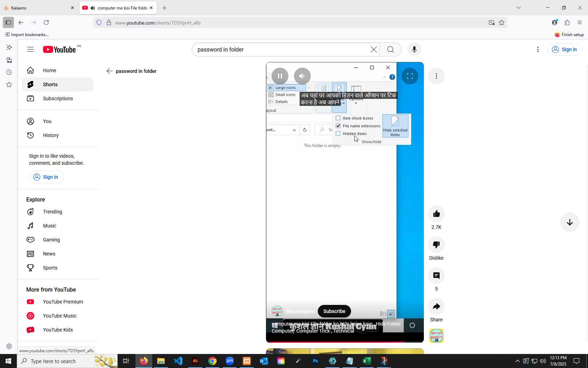588x368 pixels.
Task: Open Music under Explore
Action: pos(58,226)
